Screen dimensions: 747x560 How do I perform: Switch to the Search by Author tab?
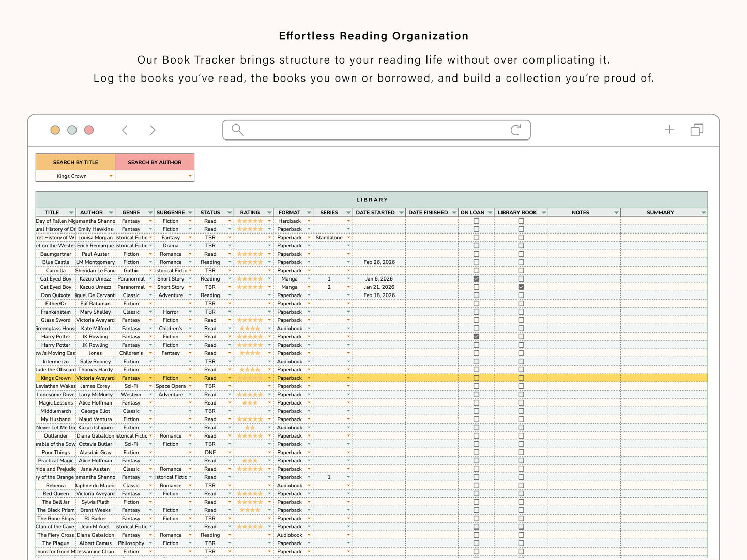point(155,162)
